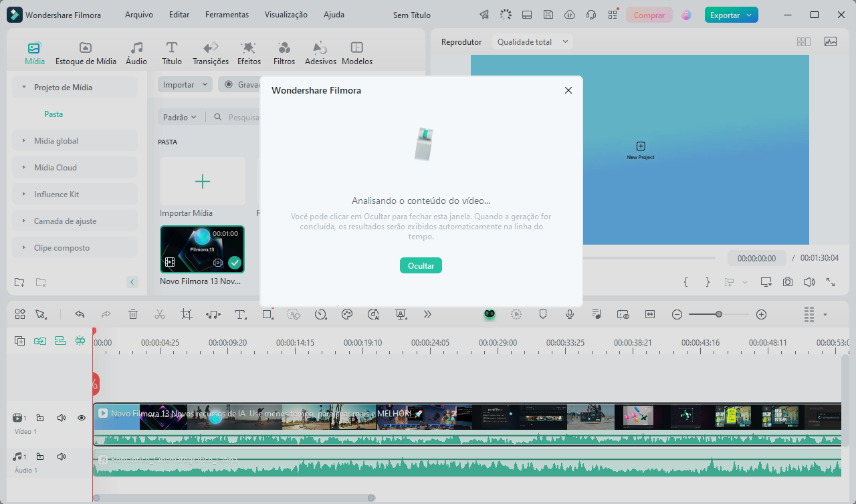Click the text tool icon in timeline toolbar
The image size is (856, 504).
241,314
